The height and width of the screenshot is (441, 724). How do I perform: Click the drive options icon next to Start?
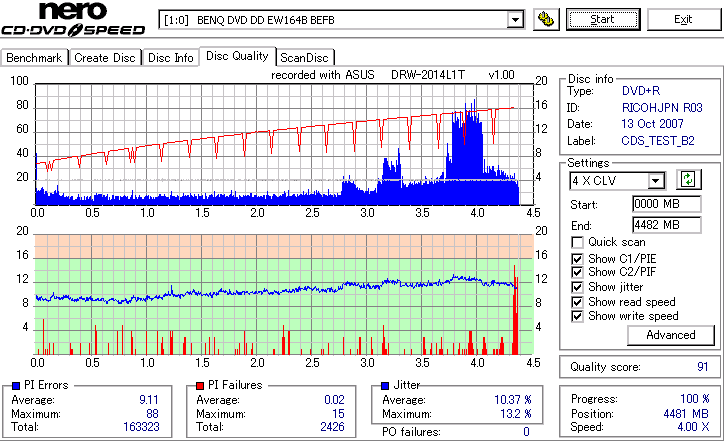(546, 19)
